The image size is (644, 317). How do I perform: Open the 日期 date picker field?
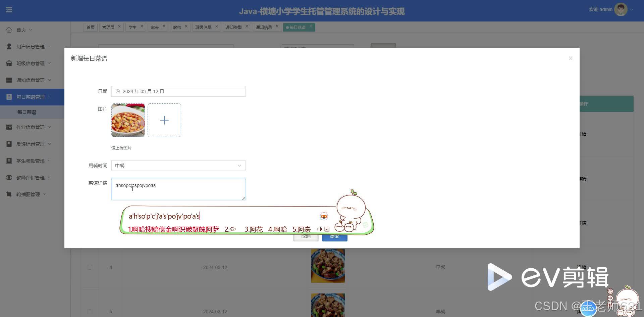(178, 91)
